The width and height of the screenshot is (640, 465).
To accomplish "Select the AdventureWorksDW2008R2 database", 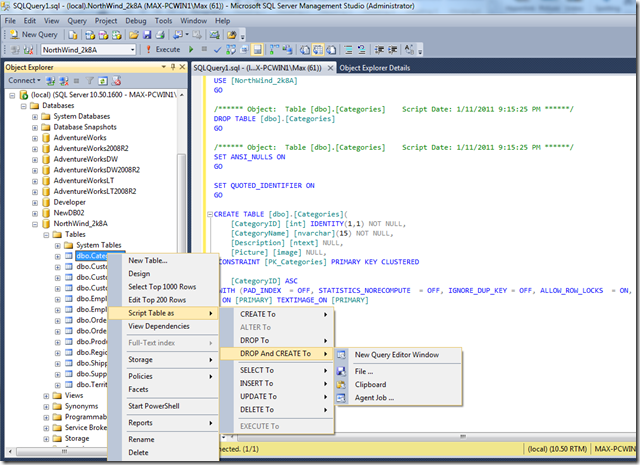I will 96,170.
